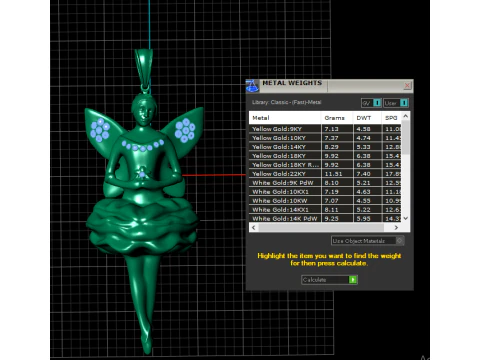Select Yellow Gold:18KY row

[x=325, y=156]
